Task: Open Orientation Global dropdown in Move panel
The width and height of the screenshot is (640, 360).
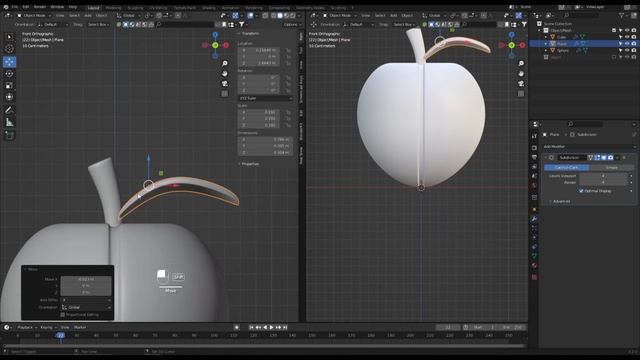Action: tap(86, 307)
